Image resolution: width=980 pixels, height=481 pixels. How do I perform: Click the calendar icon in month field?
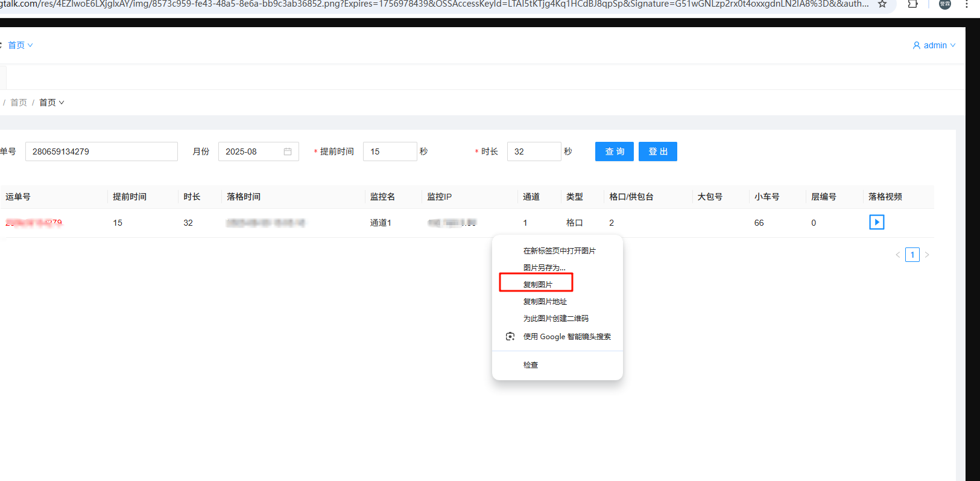click(288, 151)
